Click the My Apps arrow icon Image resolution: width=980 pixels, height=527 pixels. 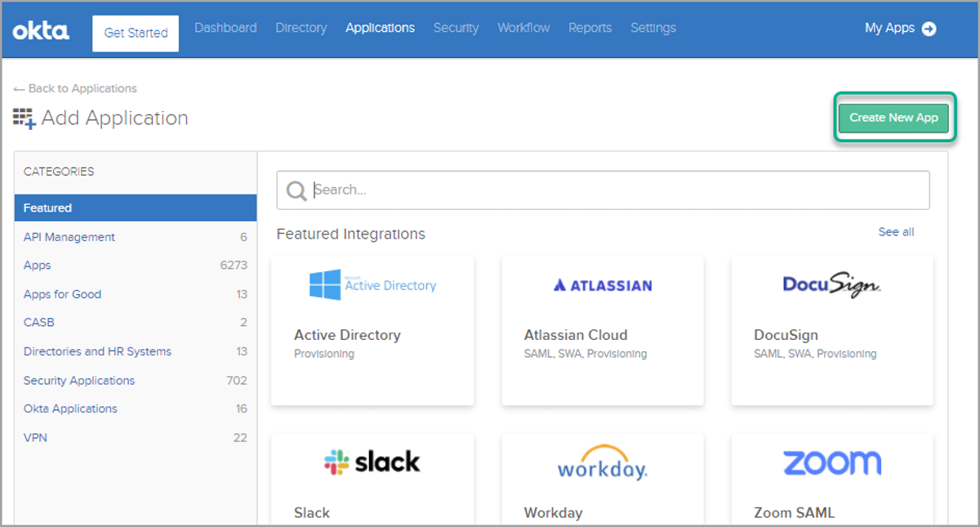point(929,28)
